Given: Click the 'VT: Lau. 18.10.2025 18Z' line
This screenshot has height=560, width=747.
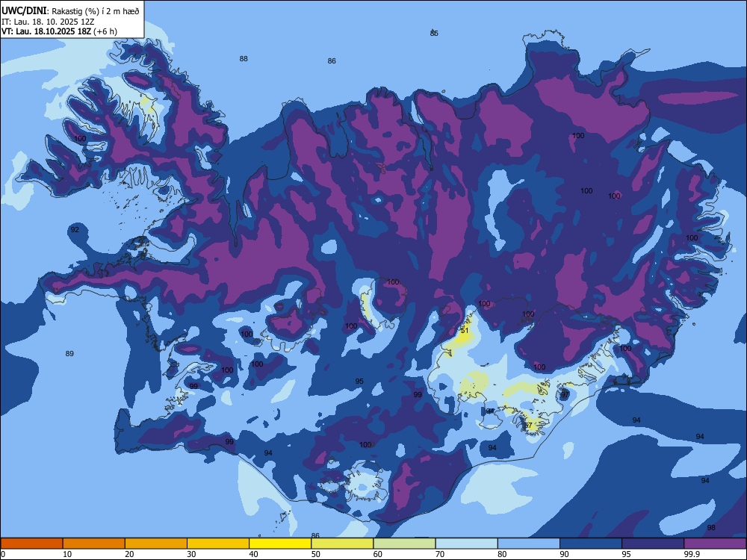Looking at the screenshot, I should pos(46,31).
